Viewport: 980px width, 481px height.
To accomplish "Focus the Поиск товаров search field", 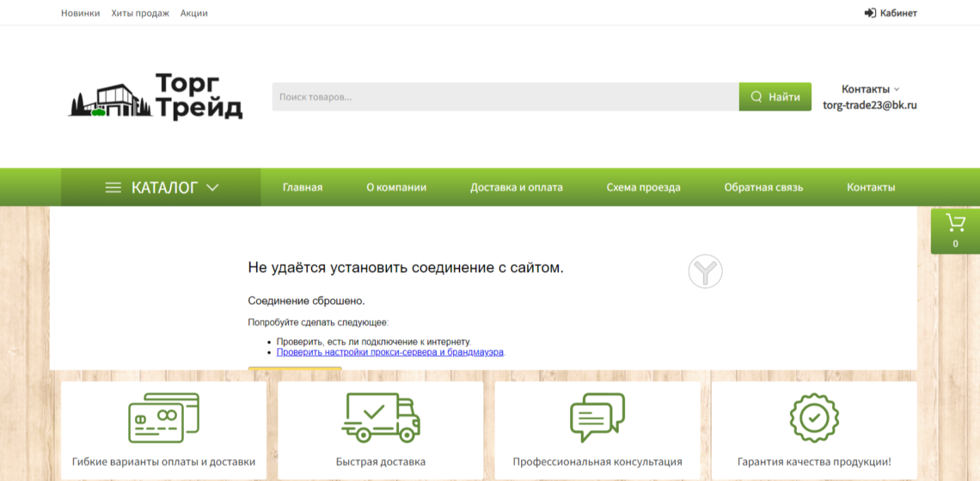I will coord(505,97).
